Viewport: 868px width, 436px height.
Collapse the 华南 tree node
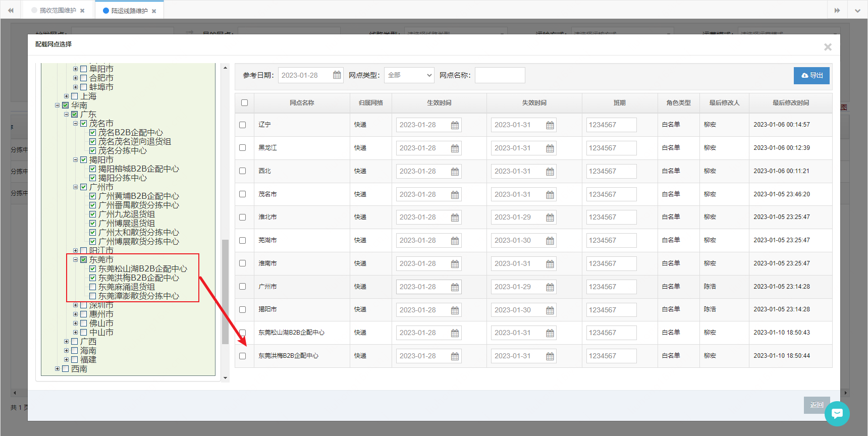[57, 105]
